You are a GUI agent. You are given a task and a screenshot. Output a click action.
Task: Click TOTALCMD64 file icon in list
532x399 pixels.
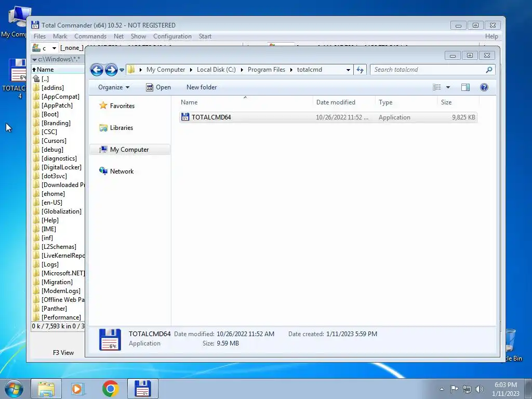pos(185,117)
